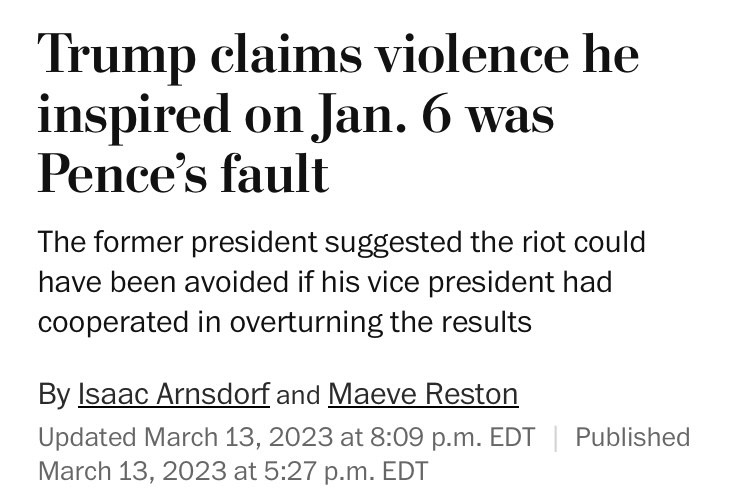Click the "By" byline label

click(54, 394)
